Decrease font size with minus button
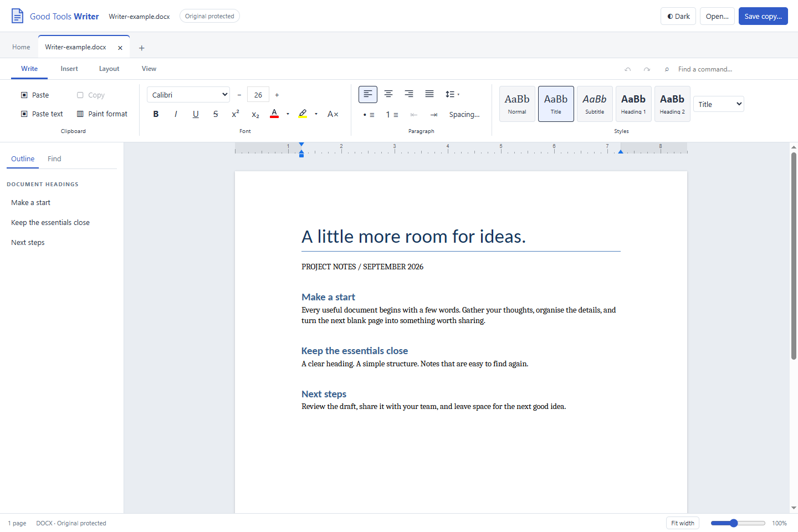Screen dimensions: 798x532 (239, 95)
